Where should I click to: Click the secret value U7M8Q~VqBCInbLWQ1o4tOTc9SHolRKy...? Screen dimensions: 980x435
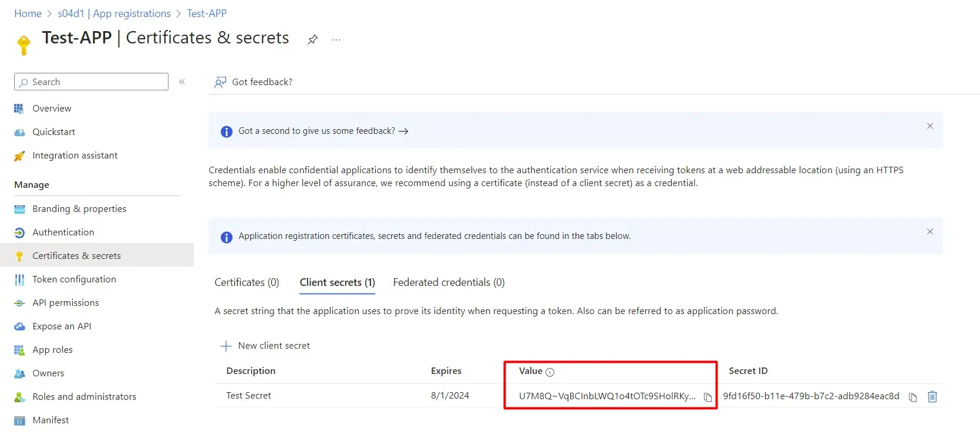tap(607, 396)
